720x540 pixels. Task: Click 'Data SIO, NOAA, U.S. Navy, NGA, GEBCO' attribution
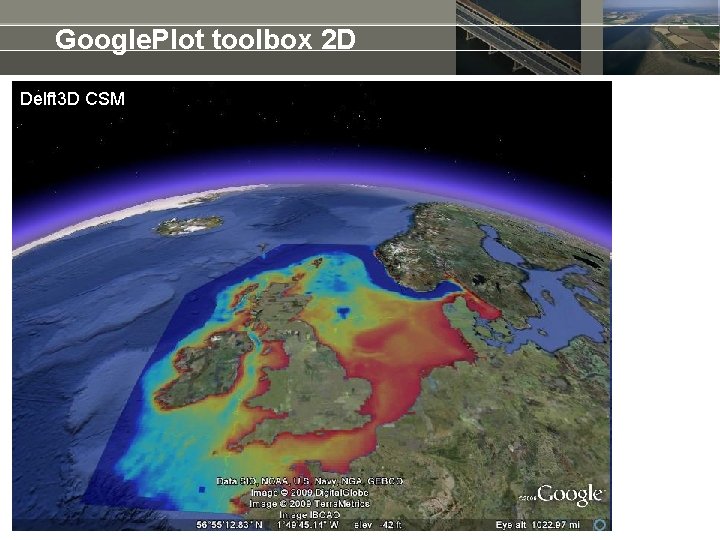(x=309, y=481)
